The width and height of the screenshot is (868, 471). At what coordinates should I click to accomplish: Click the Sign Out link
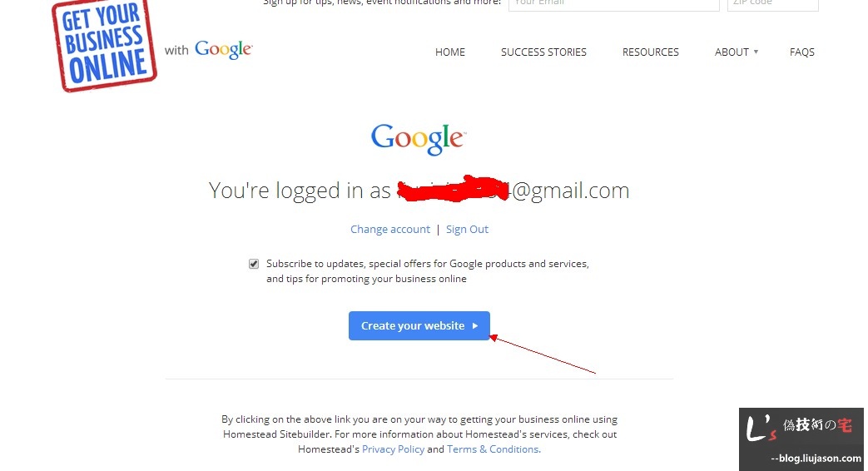[x=467, y=229]
